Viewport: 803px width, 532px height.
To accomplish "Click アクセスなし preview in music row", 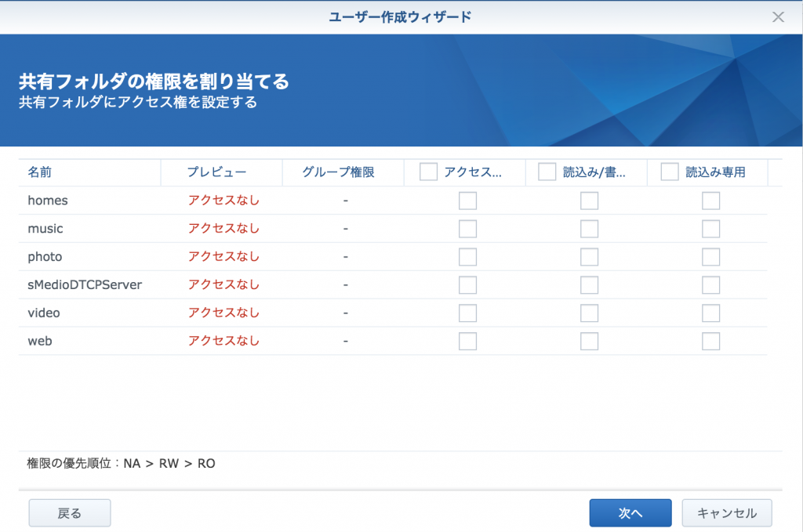I will (x=223, y=229).
